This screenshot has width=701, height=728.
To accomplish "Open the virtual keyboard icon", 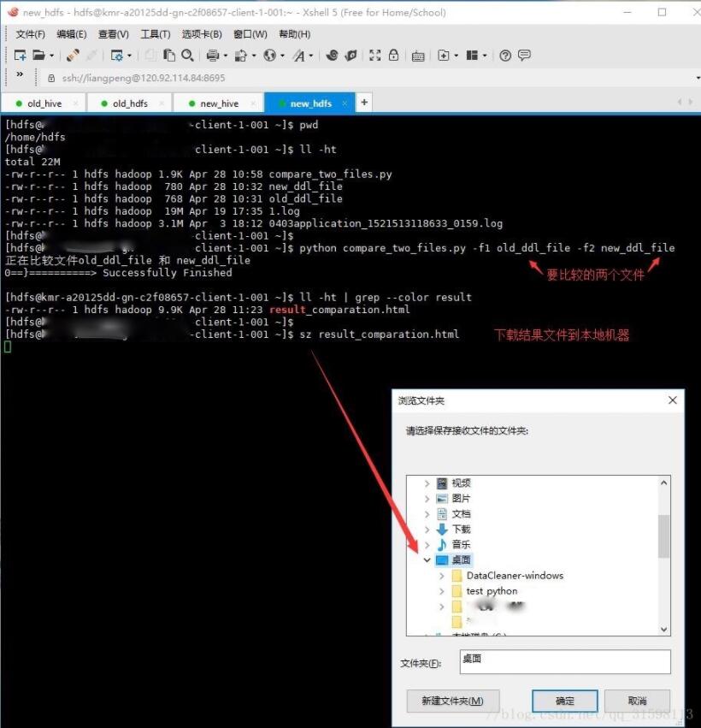I will coord(416,55).
